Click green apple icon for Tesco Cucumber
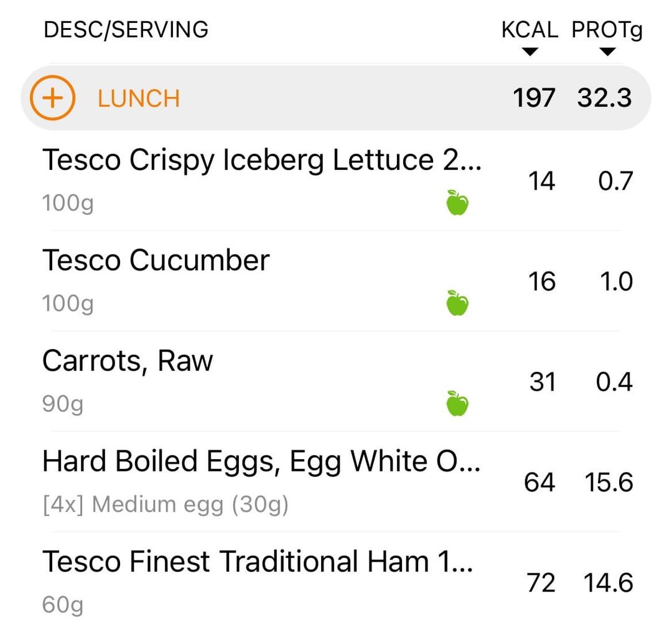 pyautogui.click(x=457, y=303)
